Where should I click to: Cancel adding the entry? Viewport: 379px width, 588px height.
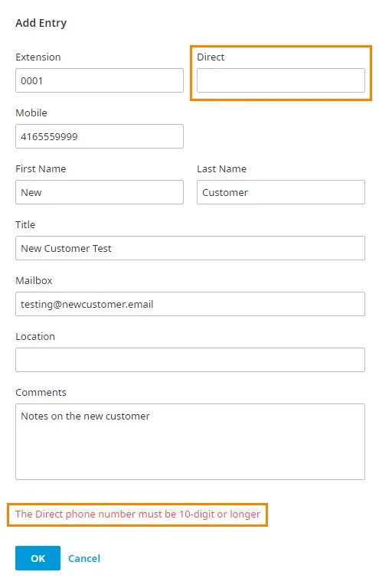(x=84, y=558)
